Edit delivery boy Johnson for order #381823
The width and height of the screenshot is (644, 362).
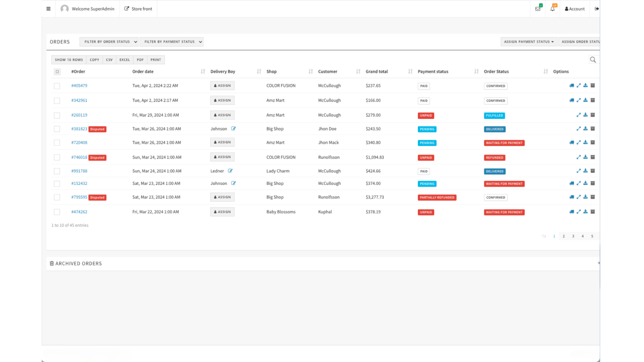tap(233, 129)
